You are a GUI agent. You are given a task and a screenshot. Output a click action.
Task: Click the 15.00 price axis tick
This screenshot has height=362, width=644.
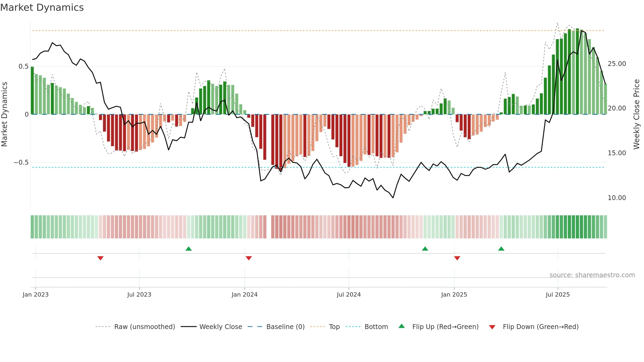coord(617,153)
